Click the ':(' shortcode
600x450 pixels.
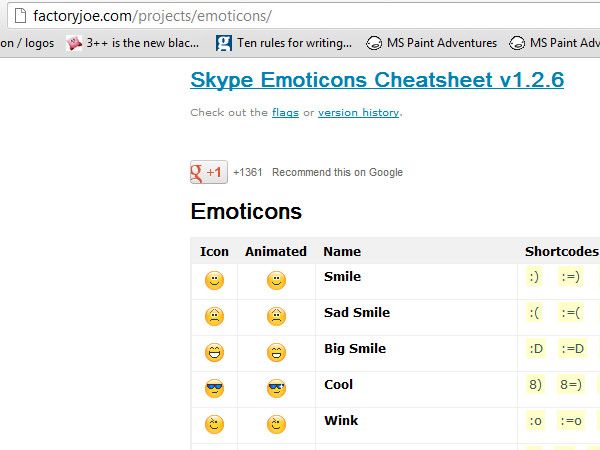[x=534, y=313]
